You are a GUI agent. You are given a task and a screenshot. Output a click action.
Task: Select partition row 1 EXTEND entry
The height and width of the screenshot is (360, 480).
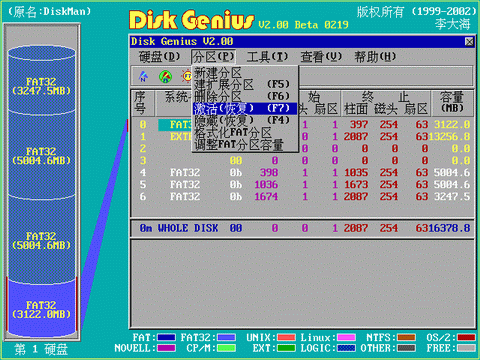coord(303,137)
